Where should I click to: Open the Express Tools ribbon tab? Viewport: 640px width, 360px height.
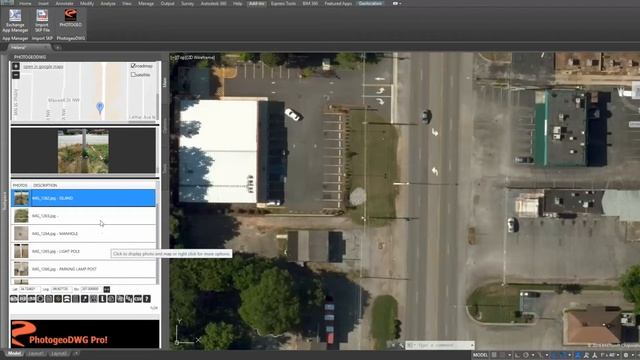(283, 3)
